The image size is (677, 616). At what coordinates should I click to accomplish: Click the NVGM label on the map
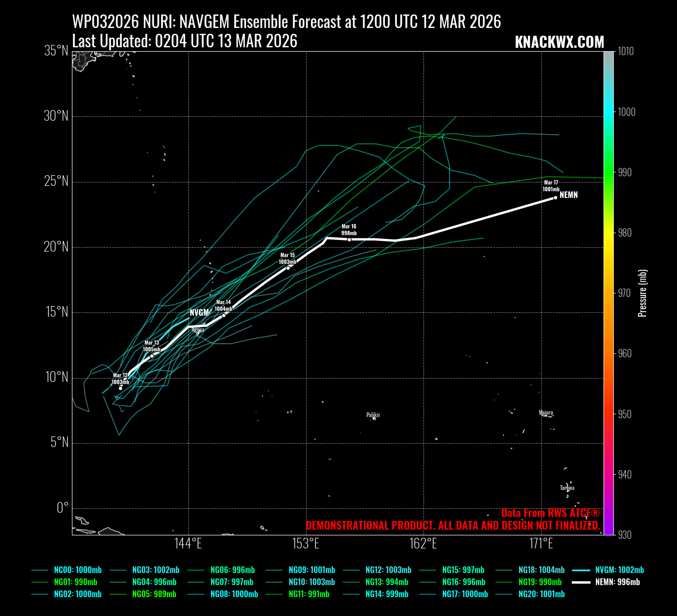click(199, 313)
